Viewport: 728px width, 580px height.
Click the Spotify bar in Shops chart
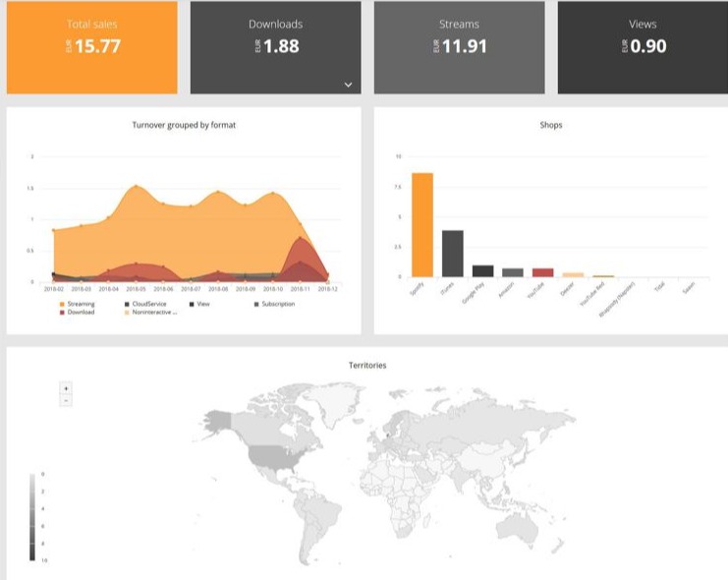[x=422, y=225]
